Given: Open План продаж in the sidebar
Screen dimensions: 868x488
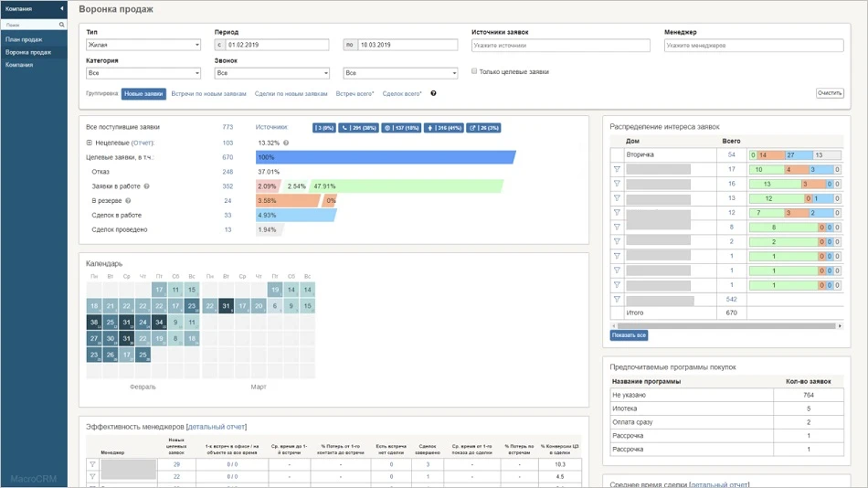Looking at the screenshot, I should point(24,39).
